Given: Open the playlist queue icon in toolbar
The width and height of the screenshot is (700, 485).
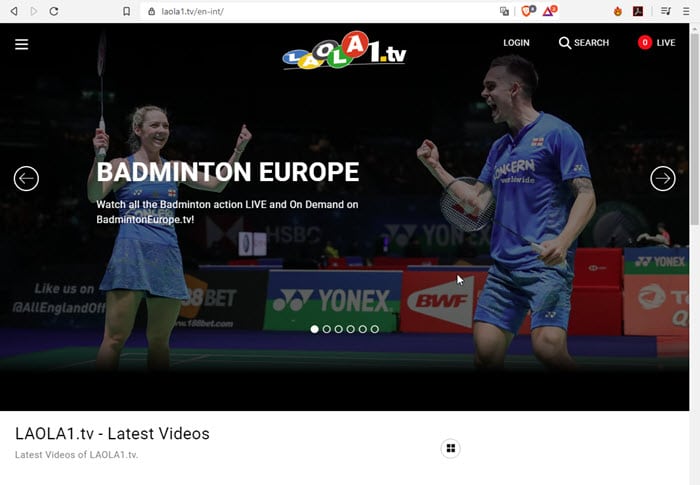Looking at the screenshot, I should 666,11.
